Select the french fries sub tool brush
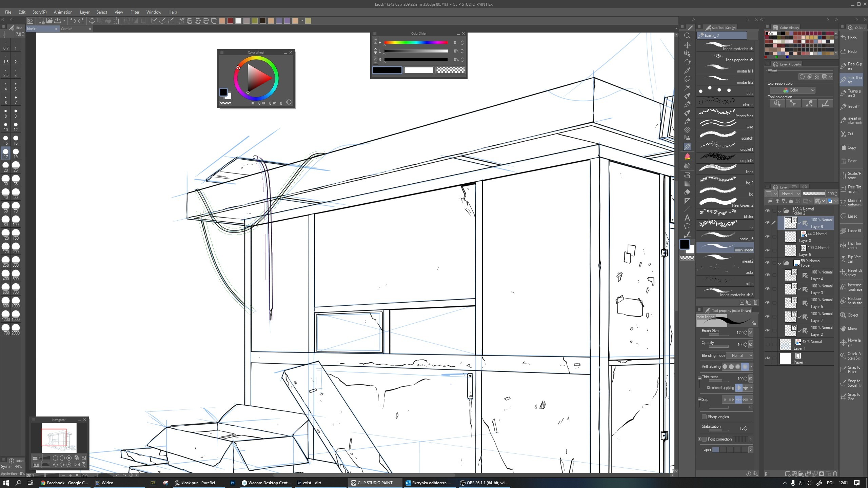This screenshot has width=868, height=488. coord(726,113)
